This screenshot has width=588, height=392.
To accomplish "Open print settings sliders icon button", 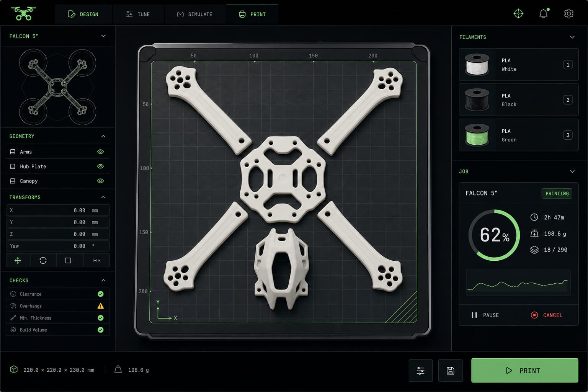I will [x=421, y=371].
